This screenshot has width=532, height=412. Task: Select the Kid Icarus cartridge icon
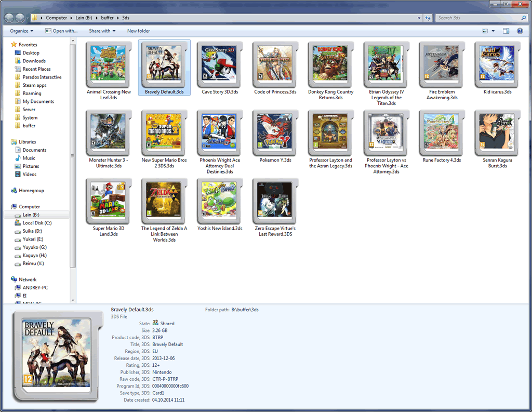pyautogui.click(x=498, y=64)
